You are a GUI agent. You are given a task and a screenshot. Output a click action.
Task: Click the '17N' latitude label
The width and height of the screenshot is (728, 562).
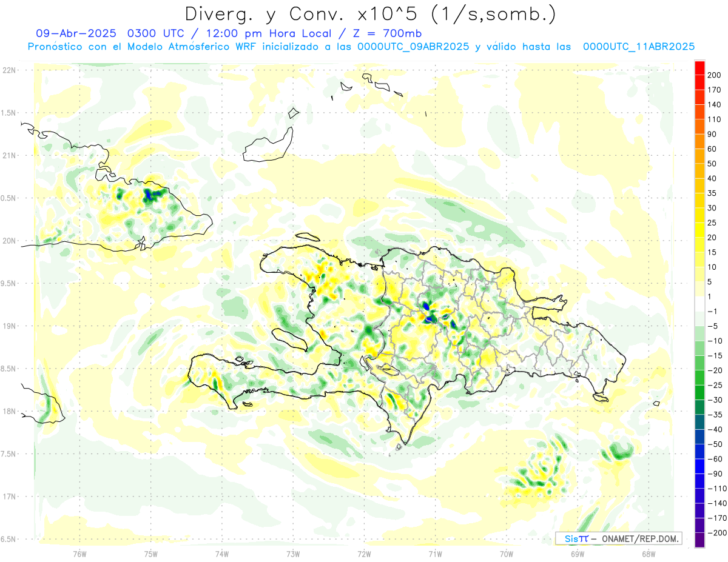pyautogui.click(x=8, y=497)
